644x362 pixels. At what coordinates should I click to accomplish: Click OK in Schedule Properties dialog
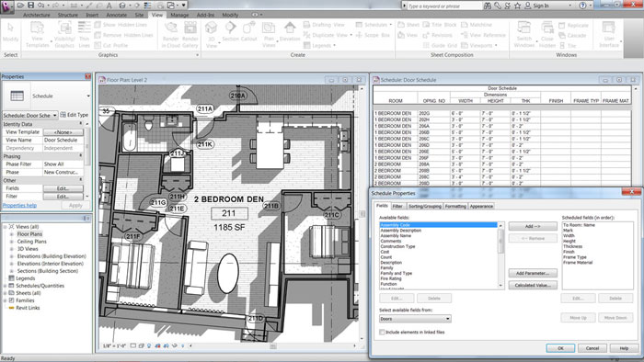pyautogui.click(x=560, y=348)
